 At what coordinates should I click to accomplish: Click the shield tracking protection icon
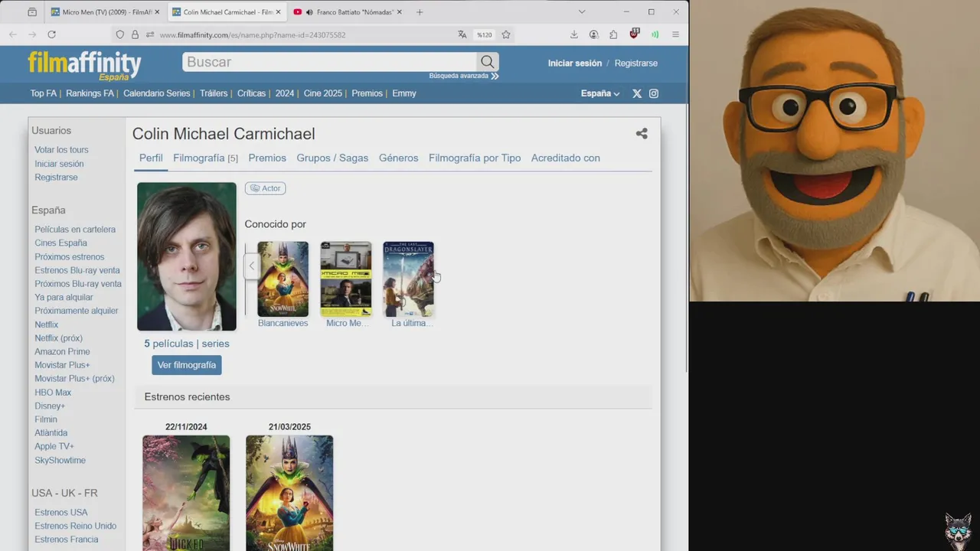120,34
